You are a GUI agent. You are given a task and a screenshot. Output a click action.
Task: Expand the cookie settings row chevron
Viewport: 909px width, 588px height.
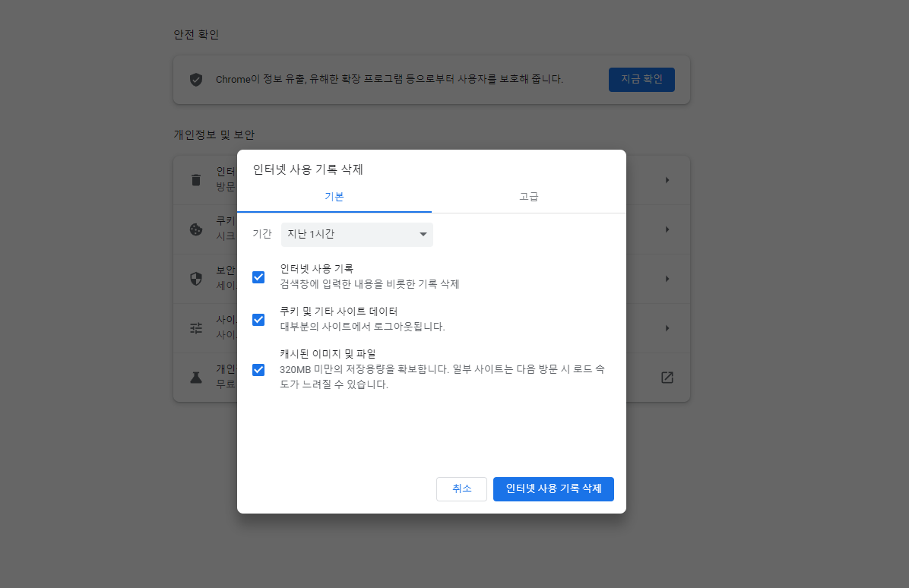point(667,229)
